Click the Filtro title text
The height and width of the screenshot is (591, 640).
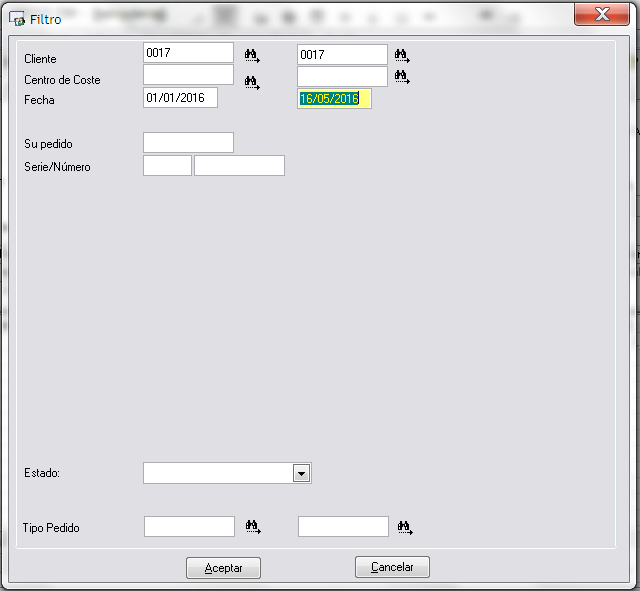click(45, 19)
